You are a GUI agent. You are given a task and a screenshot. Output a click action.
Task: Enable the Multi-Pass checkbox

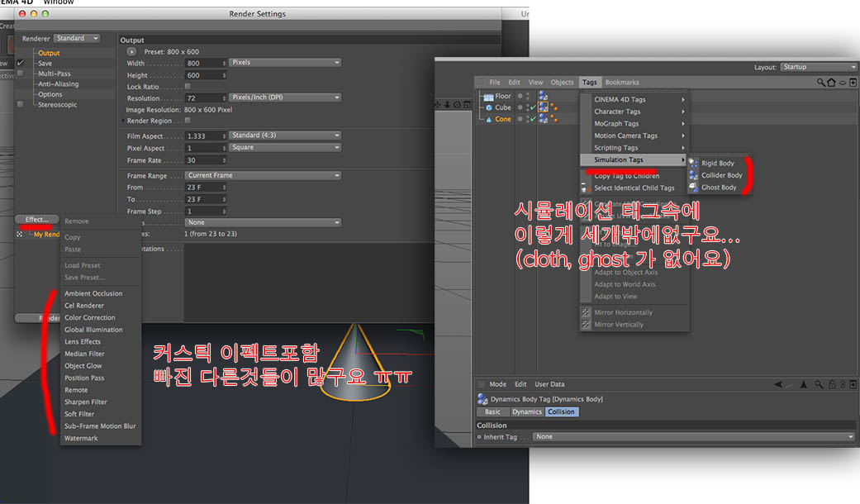[21, 73]
